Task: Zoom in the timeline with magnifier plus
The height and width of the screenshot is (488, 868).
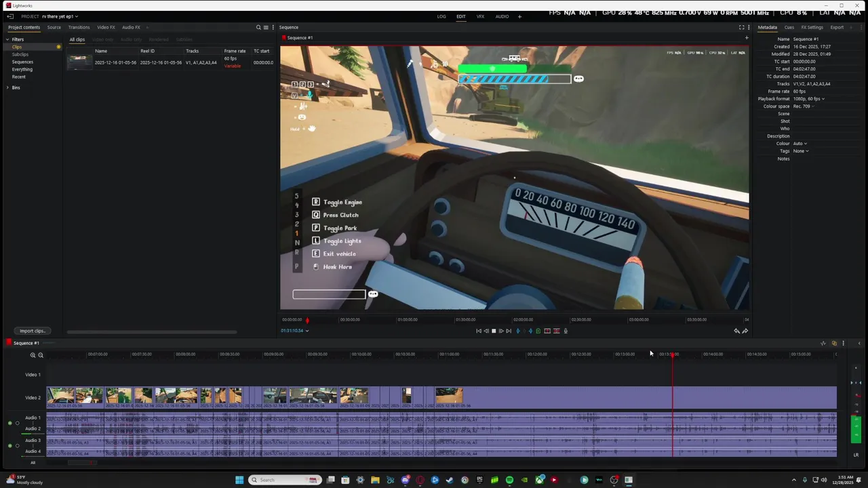Action: (33, 355)
